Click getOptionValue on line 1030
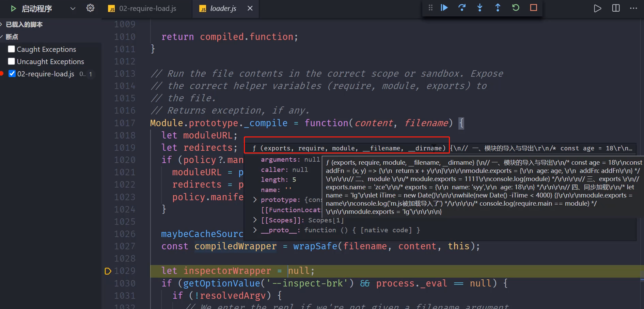This screenshot has height=309, width=644. (222, 283)
